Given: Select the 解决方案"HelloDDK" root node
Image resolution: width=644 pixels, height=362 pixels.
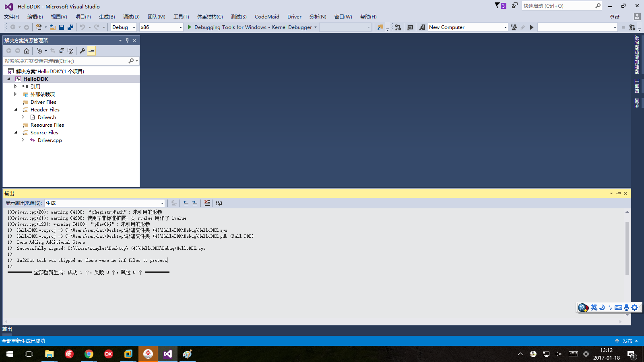Looking at the screenshot, I should 50,71.
